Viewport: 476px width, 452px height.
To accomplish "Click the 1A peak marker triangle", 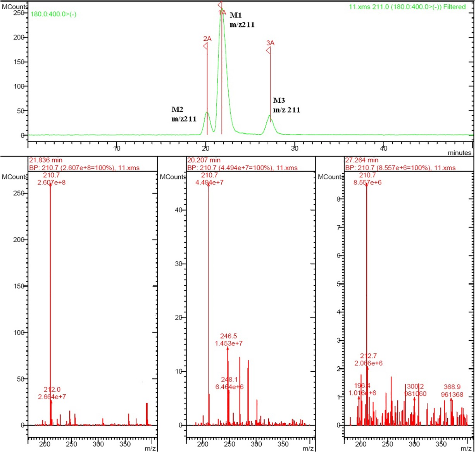I will [220, 5].
